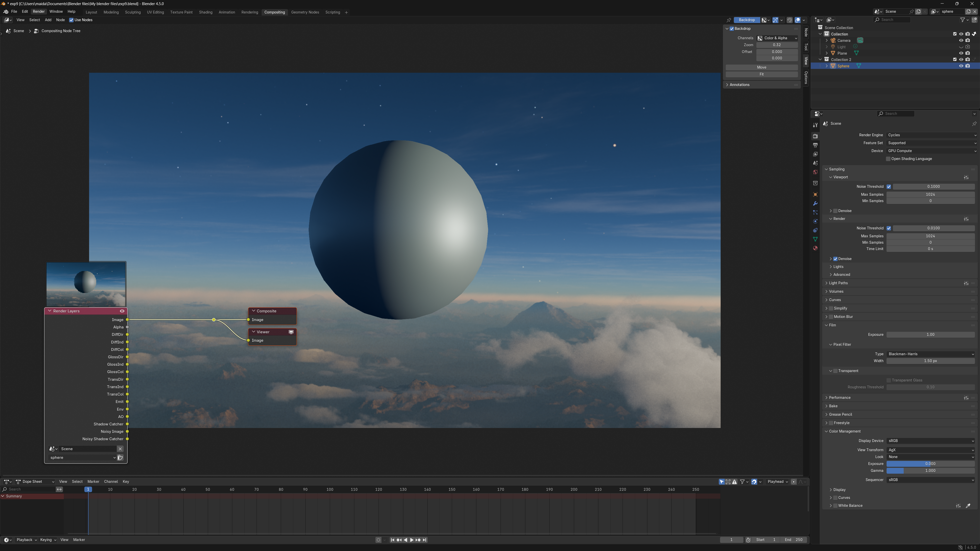The height and width of the screenshot is (551, 980).
Task: Open the Modifiers wrench properties tab
Action: (815, 203)
